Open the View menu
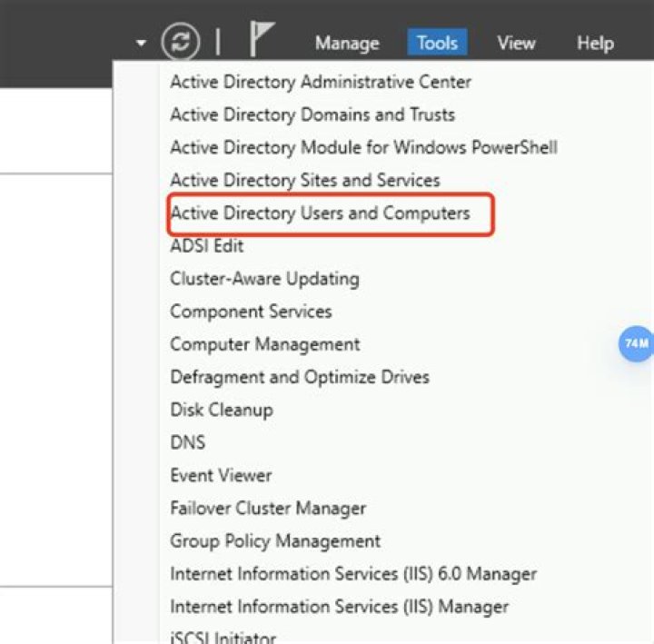The image size is (654, 644). (x=516, y=43)
